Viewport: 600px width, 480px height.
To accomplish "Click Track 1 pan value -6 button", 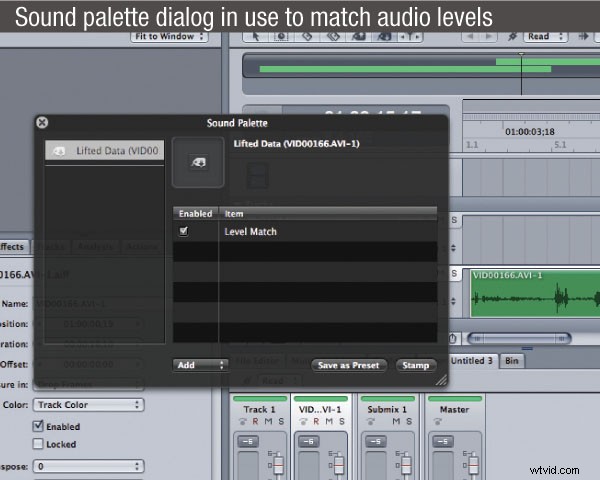I will (248, 441).
